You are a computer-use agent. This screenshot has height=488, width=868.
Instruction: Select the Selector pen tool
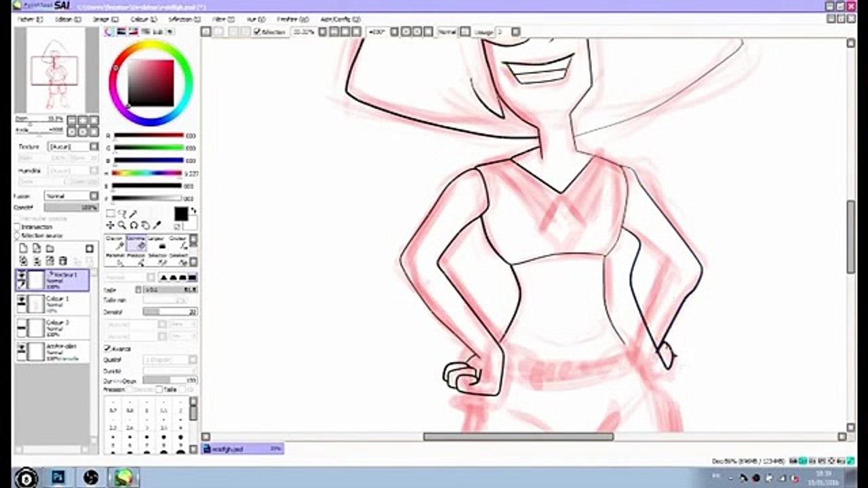157,259
